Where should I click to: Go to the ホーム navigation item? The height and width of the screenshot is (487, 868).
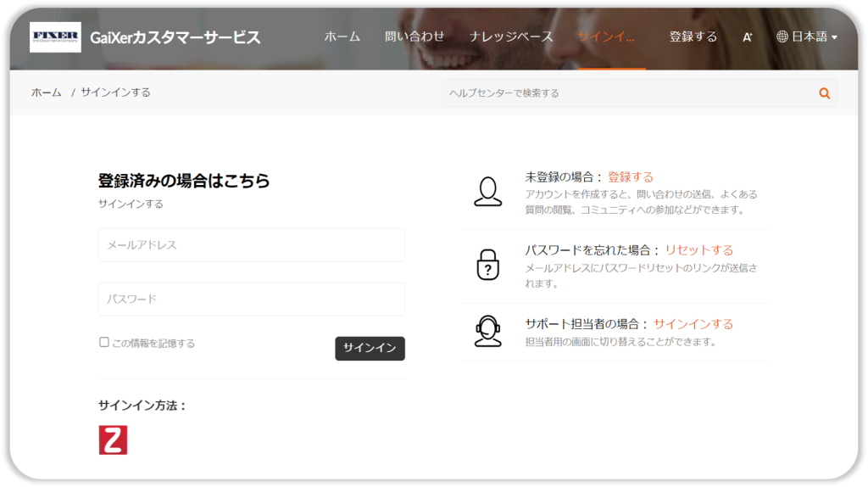(342, 36)
